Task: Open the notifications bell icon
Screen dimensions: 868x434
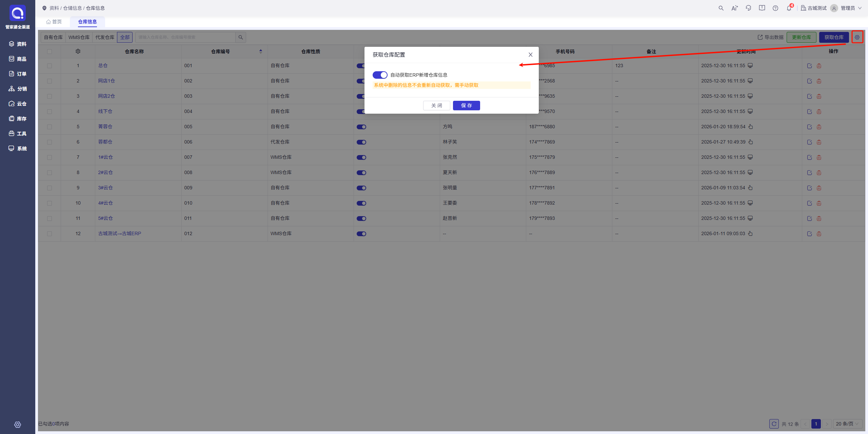Action: 789,8
